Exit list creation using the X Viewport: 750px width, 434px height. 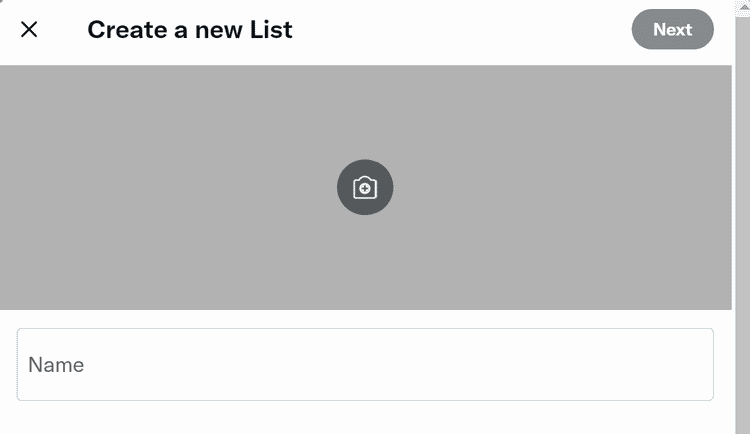tap(29, 29)
